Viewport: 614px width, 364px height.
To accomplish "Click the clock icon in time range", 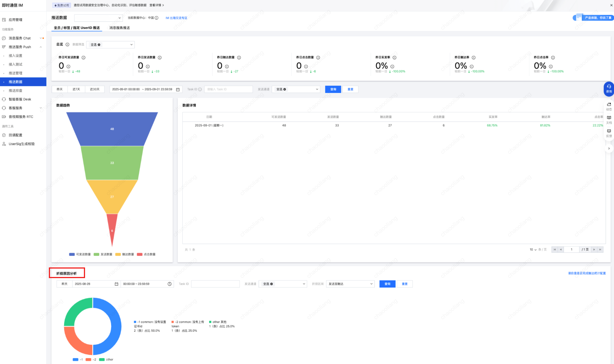I will point(169,284).
